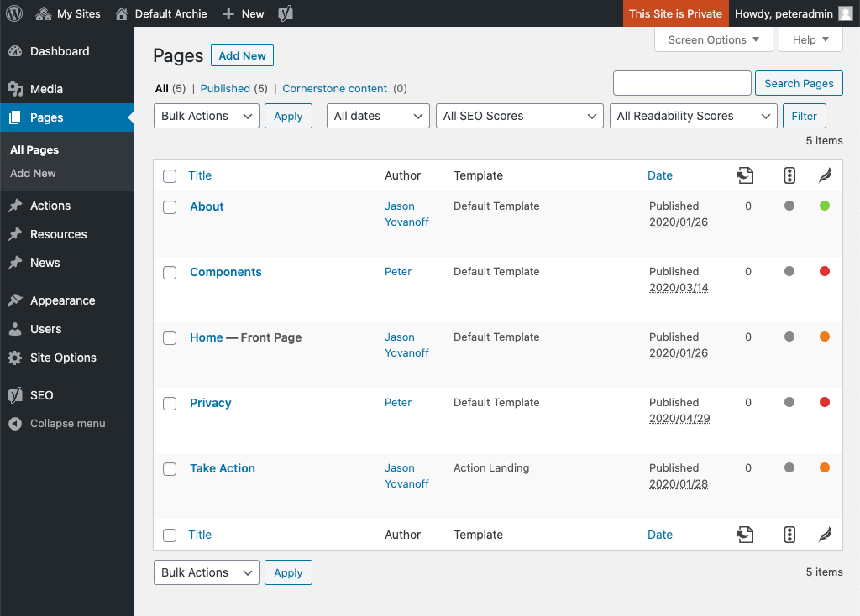
Task: Open the All Readability Scores dropdown
Action: click(693, 116)
